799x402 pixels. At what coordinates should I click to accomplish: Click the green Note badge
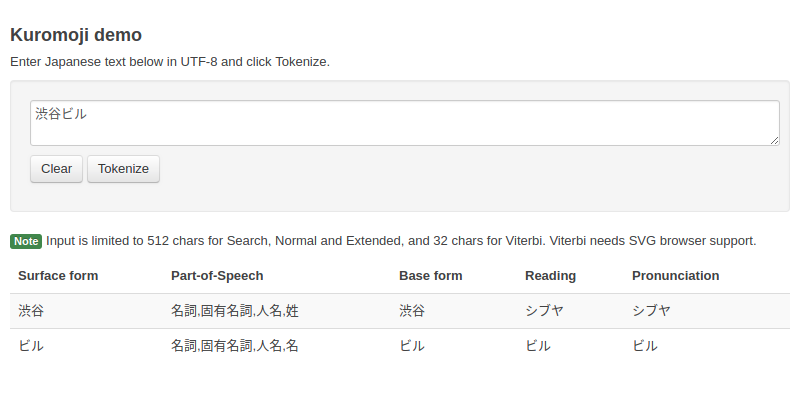tap(26, 241)
